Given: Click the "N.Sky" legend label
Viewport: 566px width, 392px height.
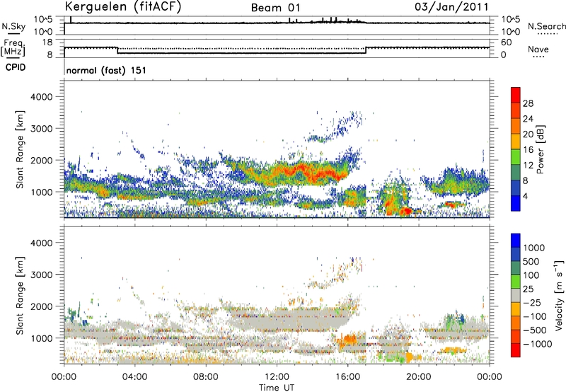Looking at the screenshot, I should [13, 27].
